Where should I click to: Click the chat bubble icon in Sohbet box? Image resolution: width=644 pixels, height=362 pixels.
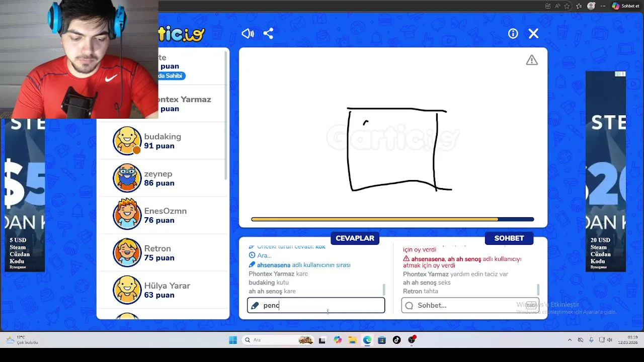click(x=409, y=305)
